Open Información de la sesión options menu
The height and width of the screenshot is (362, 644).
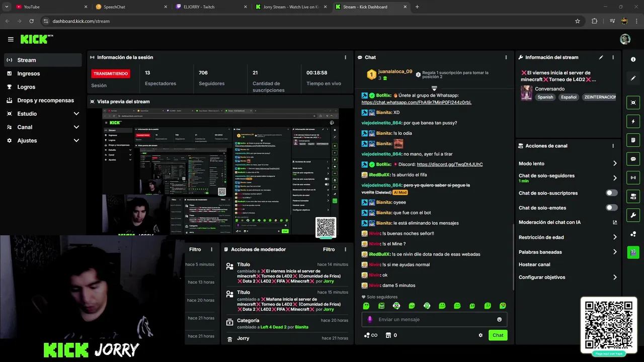click(x=345, y=57)
